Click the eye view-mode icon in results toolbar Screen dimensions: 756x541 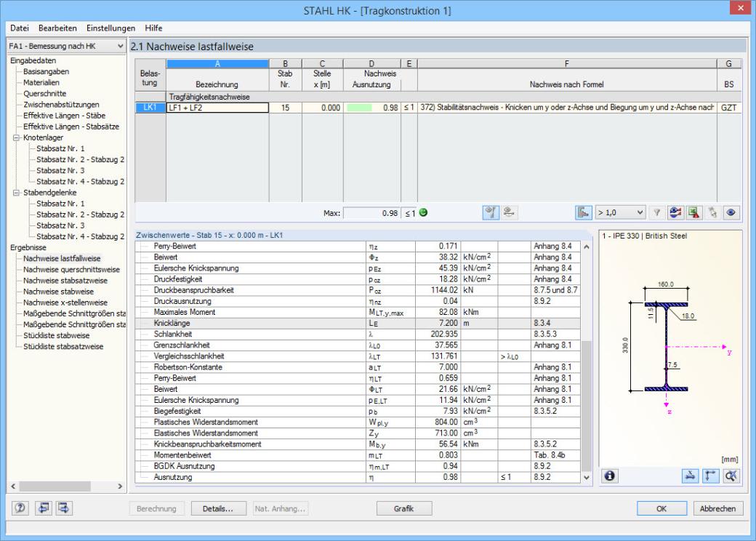click(x=731, y=212)
